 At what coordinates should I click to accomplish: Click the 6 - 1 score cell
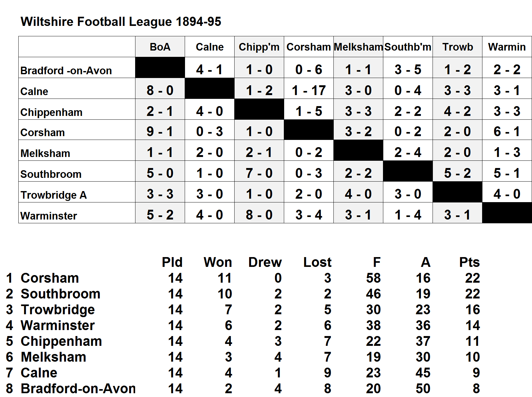pyautogui.click(x=507, y=132)
